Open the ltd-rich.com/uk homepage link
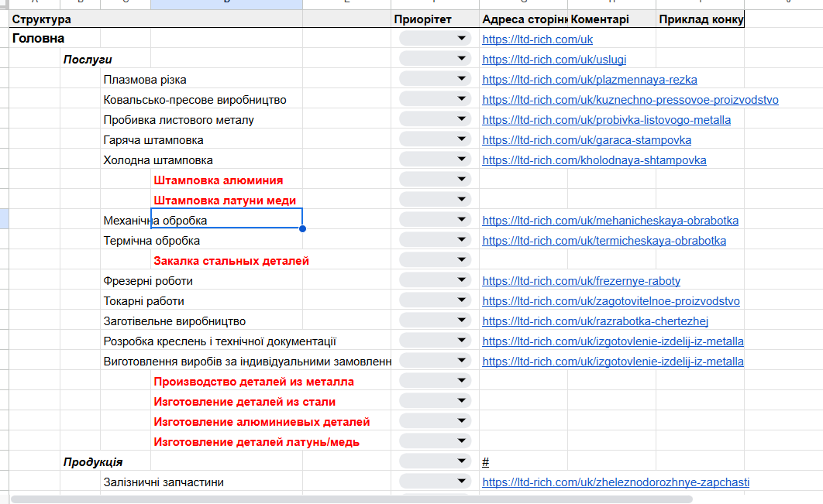The height and width of the screenshot is (504, 823). click(x=538, y=39)
